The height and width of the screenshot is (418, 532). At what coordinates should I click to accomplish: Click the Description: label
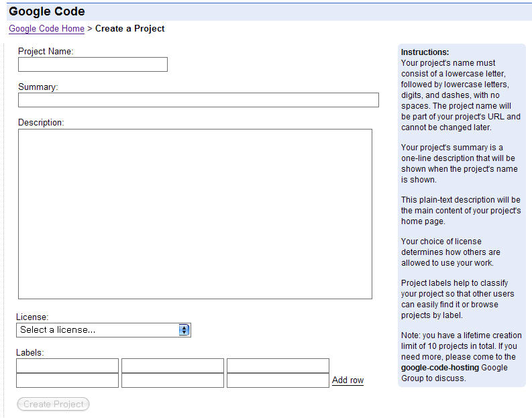(x=41, y=123)
